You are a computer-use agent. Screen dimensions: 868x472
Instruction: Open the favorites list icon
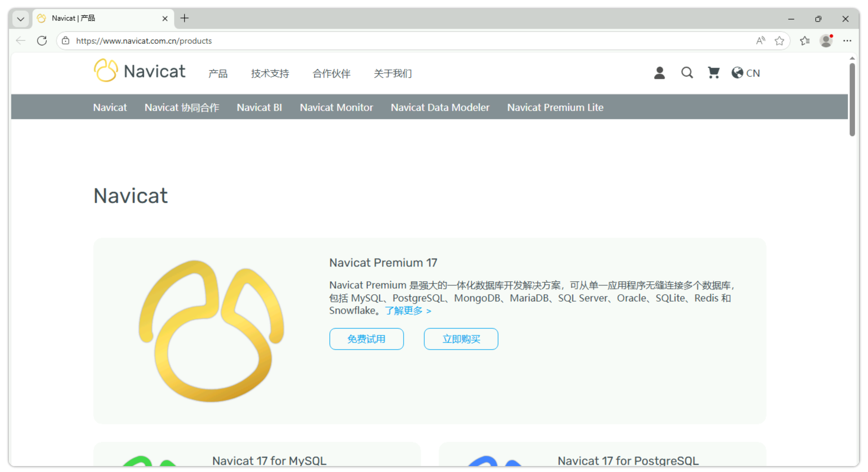[x=805, y=41]
